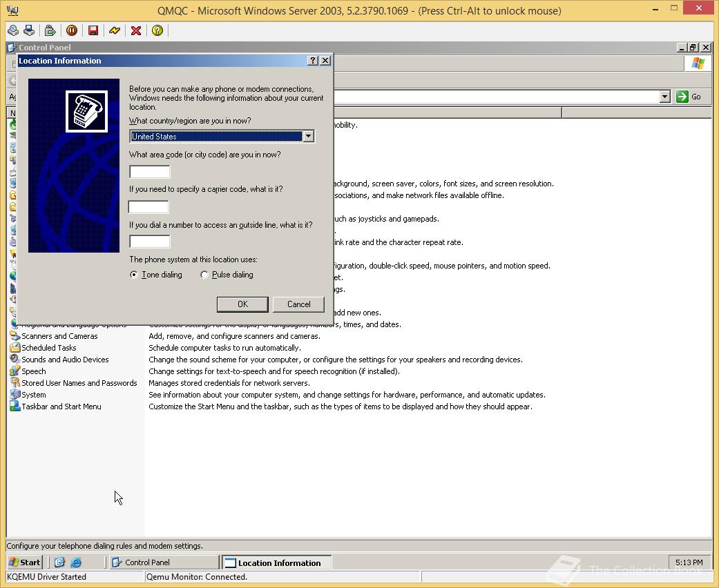Open QMQC help with yellow question icon
This screenshot has height=588, width=719.
[x=157, y=30]
